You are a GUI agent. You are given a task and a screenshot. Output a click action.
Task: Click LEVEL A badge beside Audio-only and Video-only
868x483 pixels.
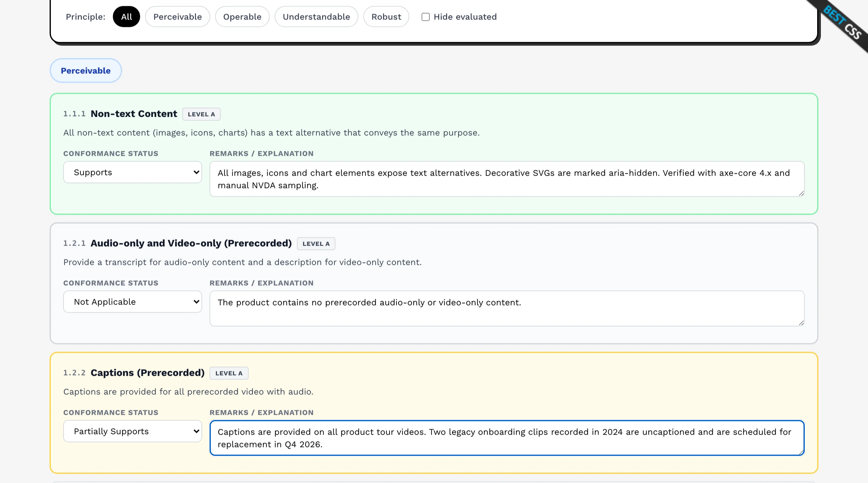[316, 244]
